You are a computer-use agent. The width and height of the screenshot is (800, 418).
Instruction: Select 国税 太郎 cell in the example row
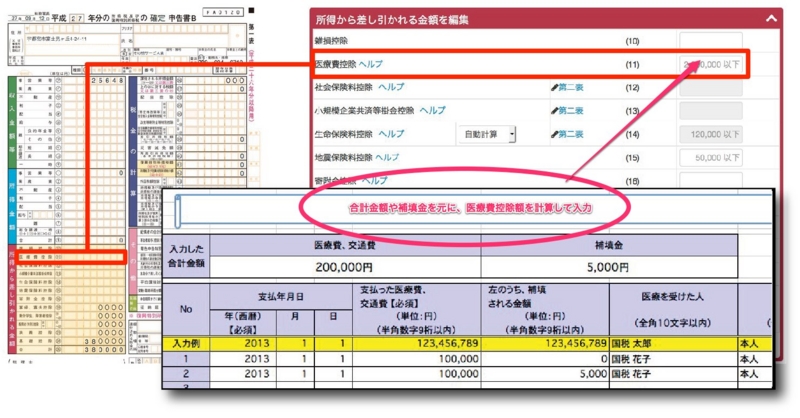click(673, 343)
